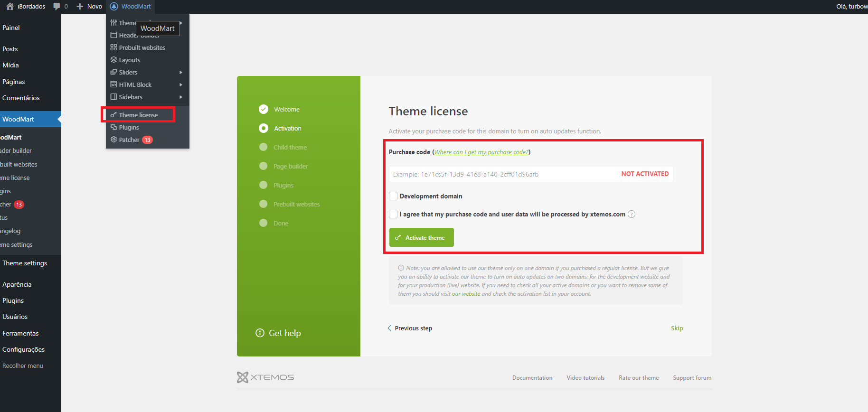Open Plugins in the main left sidebar
Screen dimensions: 868x412
tap(13, 300)
